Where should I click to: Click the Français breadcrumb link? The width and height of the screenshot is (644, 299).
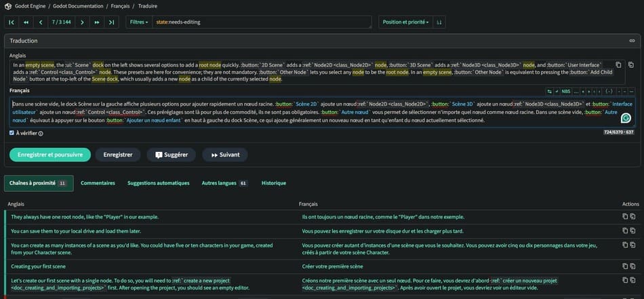coord(121,6)
